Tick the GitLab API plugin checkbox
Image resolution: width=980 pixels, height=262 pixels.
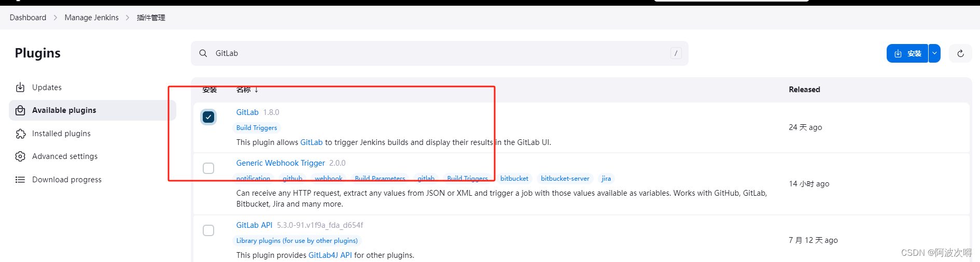(208, 230)
